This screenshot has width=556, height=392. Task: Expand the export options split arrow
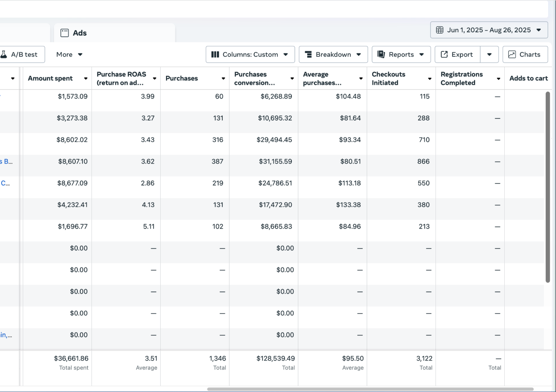(x=489, y=54)
